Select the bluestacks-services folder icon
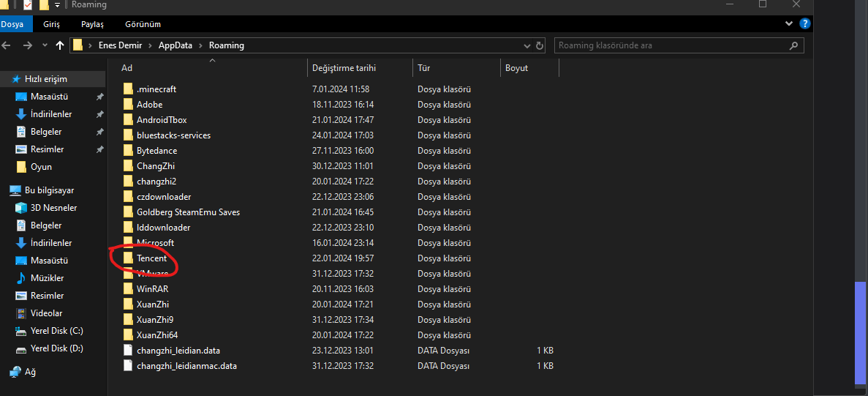 pos(128,135)
